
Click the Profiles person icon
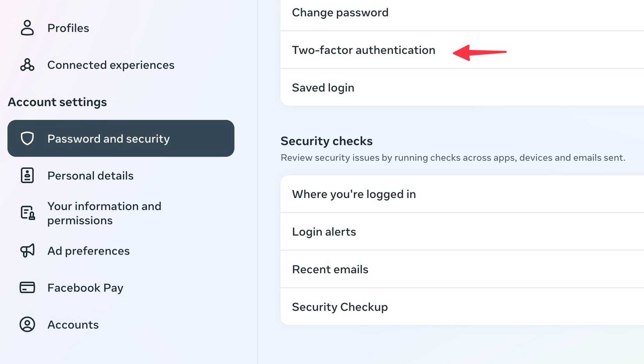(x=27, y=28)
